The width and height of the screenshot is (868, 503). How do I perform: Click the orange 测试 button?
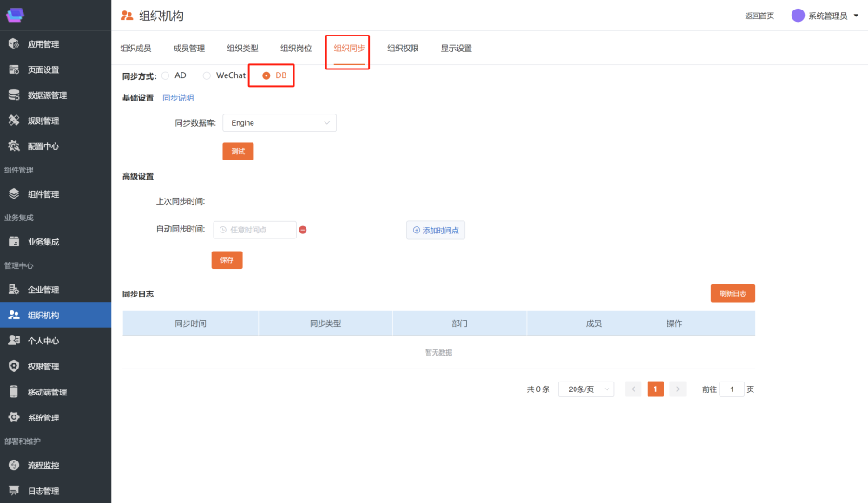238,152
